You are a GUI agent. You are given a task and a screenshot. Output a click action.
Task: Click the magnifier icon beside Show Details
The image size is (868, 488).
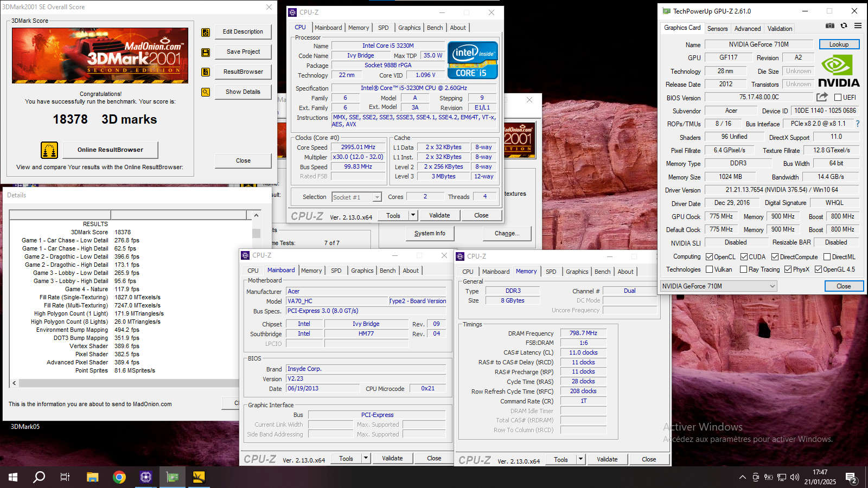pos(206,92)
